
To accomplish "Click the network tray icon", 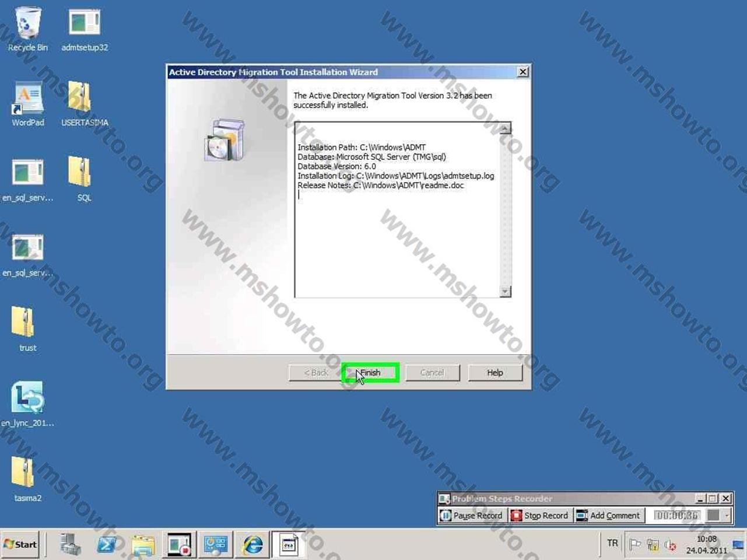I will tap(653, 545).
